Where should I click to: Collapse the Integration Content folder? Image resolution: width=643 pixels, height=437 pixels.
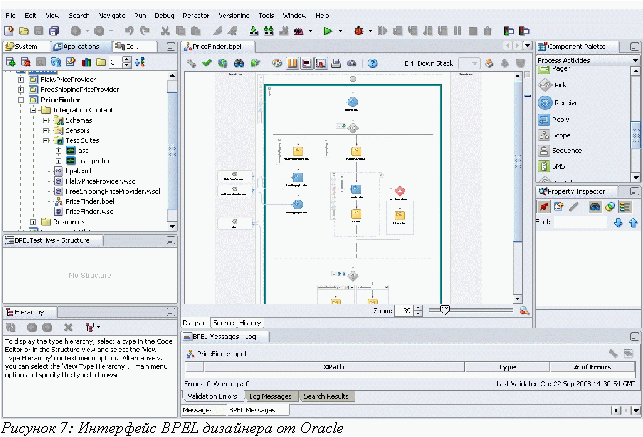(33, 109)
